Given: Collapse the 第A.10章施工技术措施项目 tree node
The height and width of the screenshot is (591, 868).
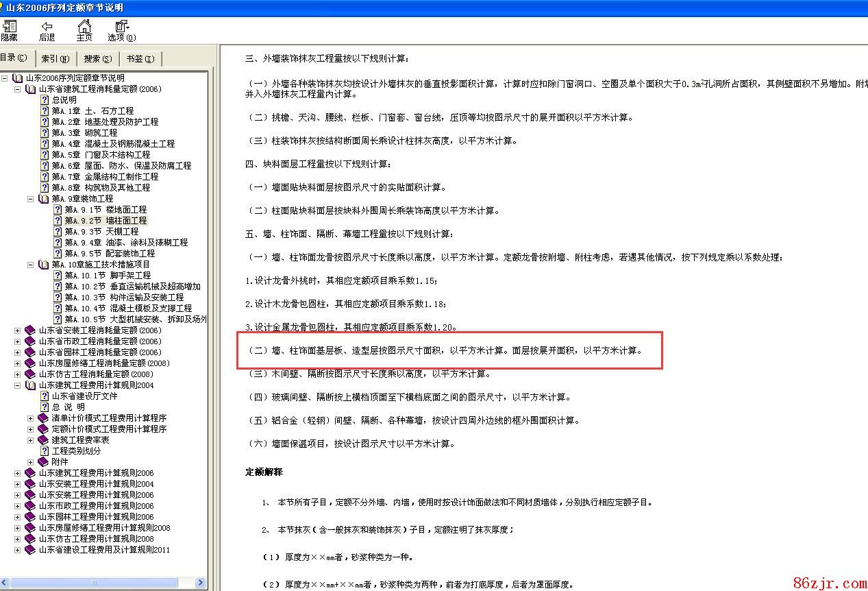Looking at the screenshot, I should [x=31, y=265].
